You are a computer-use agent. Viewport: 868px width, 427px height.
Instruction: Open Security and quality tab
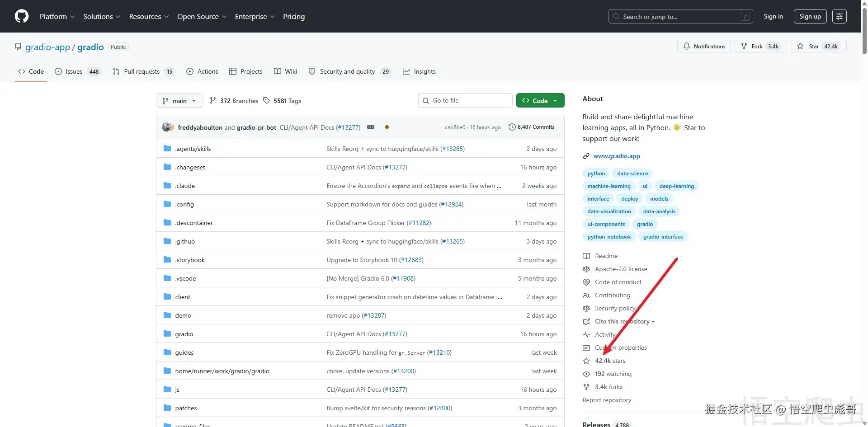pos(349,71)
